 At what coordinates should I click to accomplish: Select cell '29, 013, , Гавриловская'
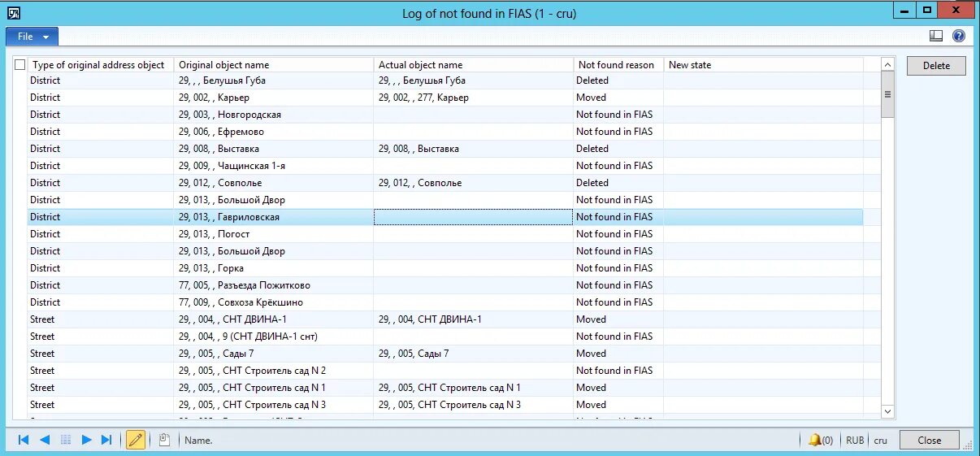tap(274, 217)
